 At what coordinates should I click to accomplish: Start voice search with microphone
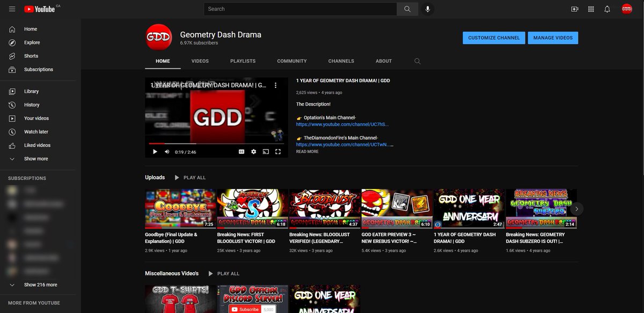pyautogui.click(x=428, y=9)
